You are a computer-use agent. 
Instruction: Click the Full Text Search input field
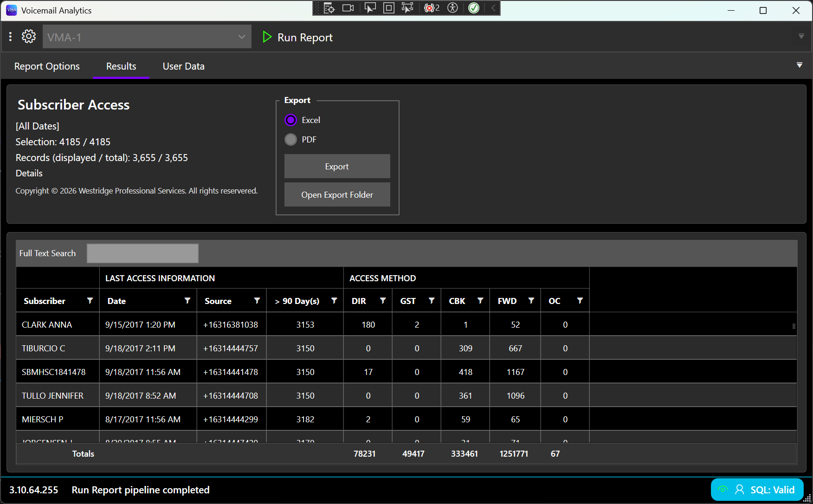click(x=143, y=253)
